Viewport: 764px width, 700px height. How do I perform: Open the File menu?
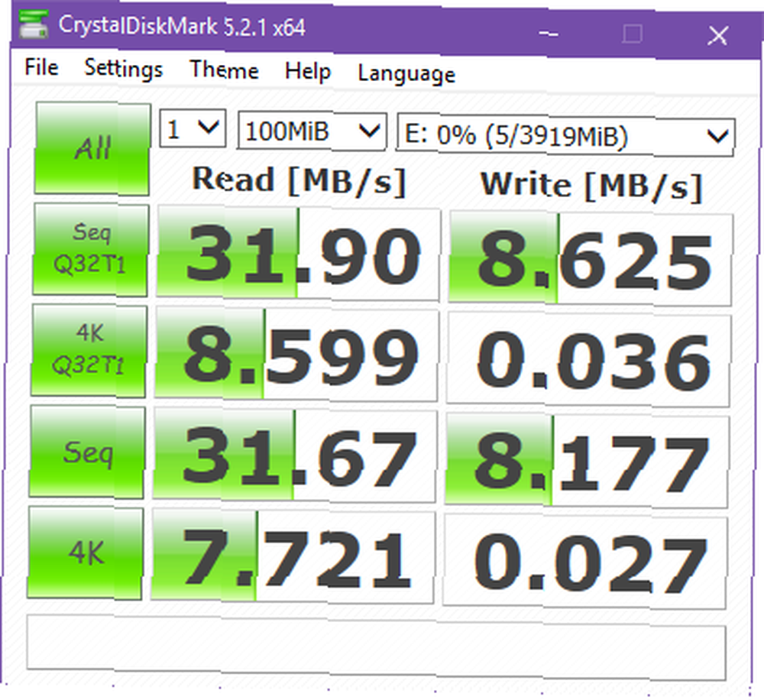41,67
